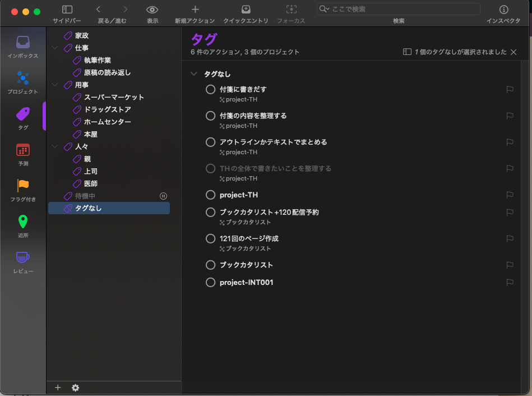532x396 pixels.
Task: Check off the 付箋に書きだす action
Action: (x=210, y=89)
